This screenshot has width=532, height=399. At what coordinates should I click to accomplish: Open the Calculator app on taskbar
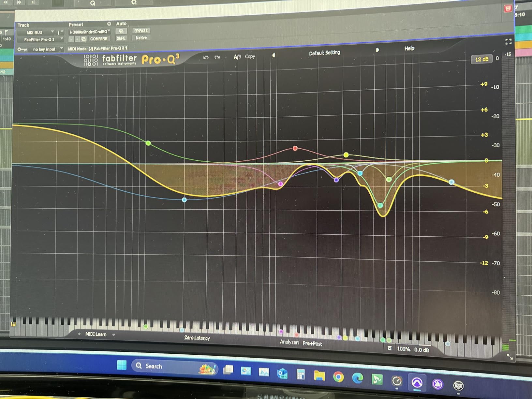coord(301,375)
